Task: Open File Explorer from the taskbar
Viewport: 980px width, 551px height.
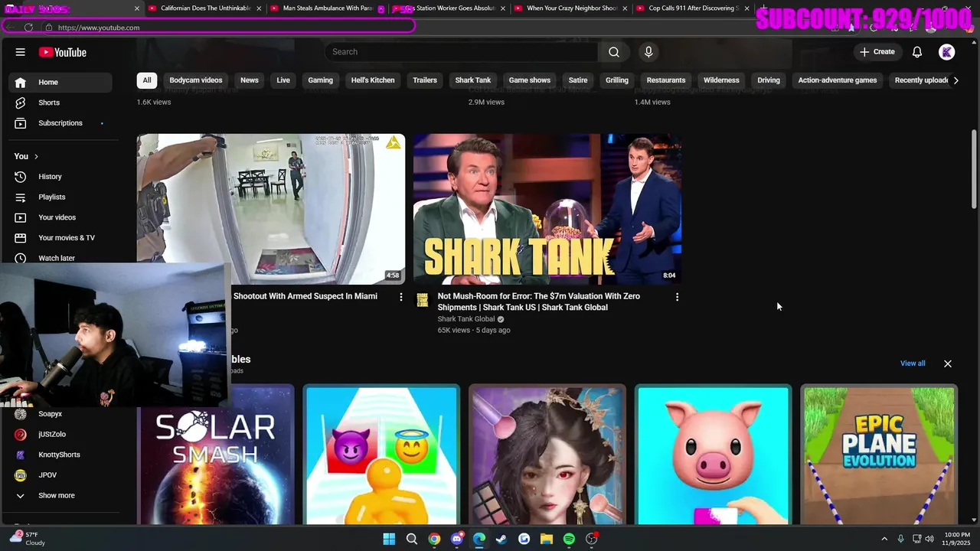Action: click(547, 539)
